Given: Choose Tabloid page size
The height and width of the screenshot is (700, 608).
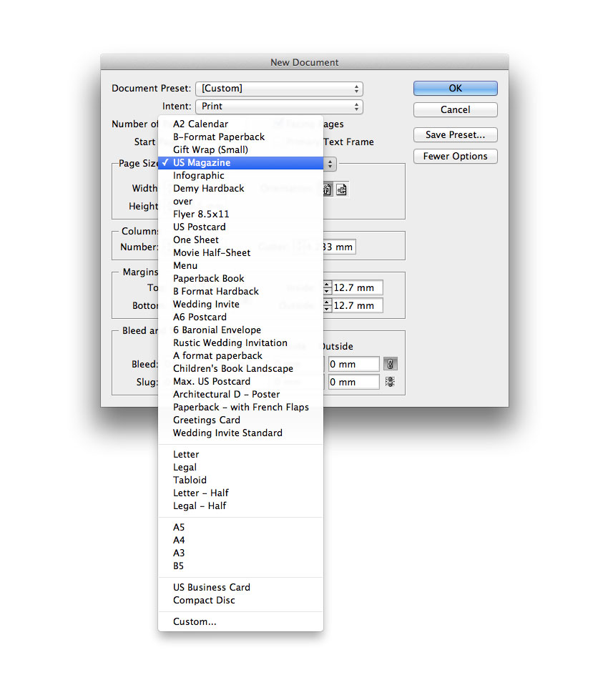Looking at the screenshot, I should [x=190, y=480].
